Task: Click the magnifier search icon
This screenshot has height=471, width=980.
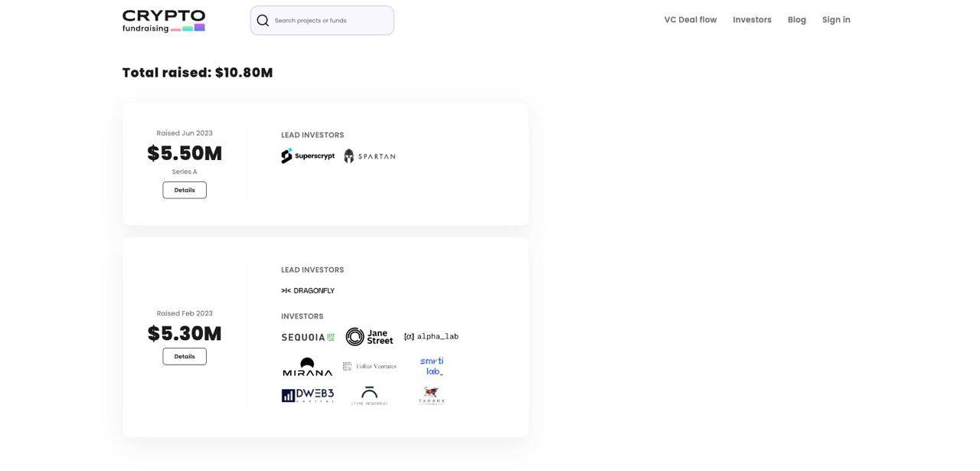Action: (x=263, y=21)
